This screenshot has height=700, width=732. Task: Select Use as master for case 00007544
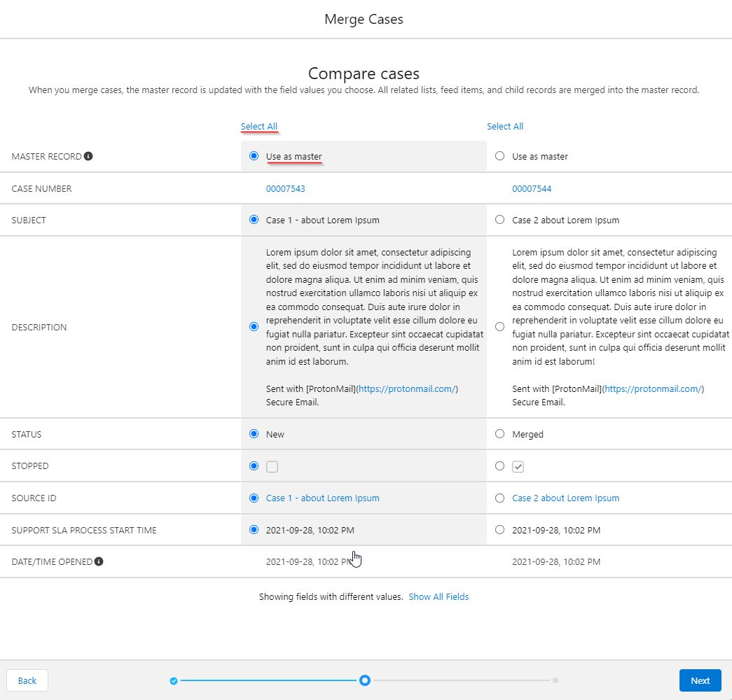coord(499,156)
